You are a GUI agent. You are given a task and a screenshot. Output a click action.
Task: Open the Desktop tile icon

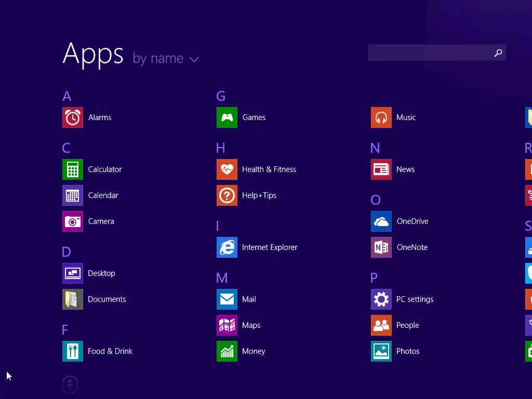73,273
